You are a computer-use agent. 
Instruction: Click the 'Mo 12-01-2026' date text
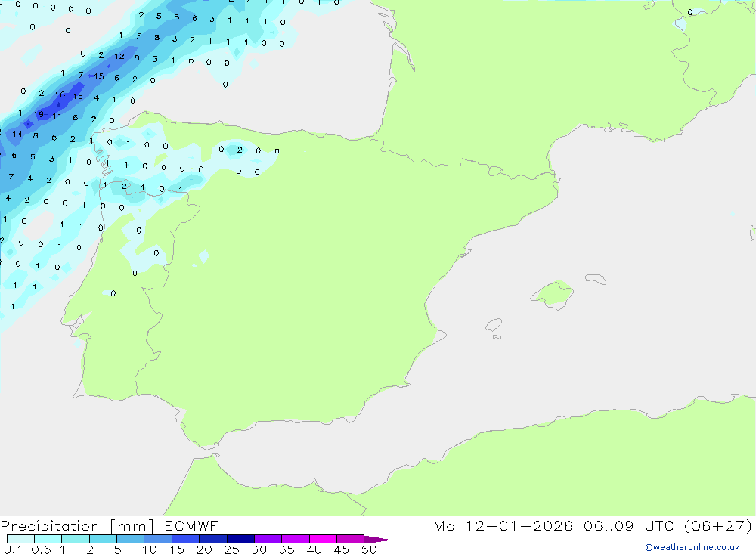(503, 525)
